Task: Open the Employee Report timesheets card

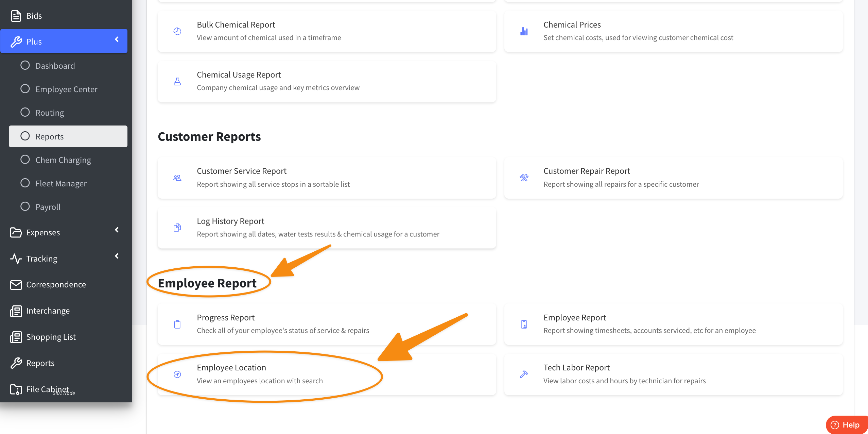Action: tap(574, 318)
